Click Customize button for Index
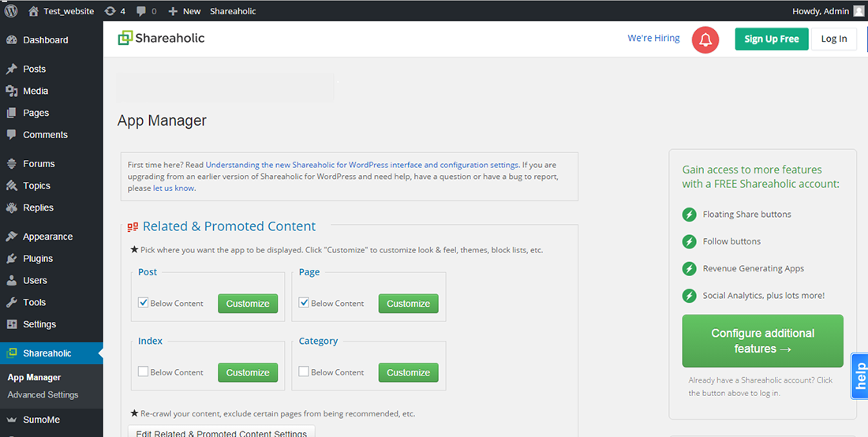Screen dimensions: 868x437 (248, 373)
